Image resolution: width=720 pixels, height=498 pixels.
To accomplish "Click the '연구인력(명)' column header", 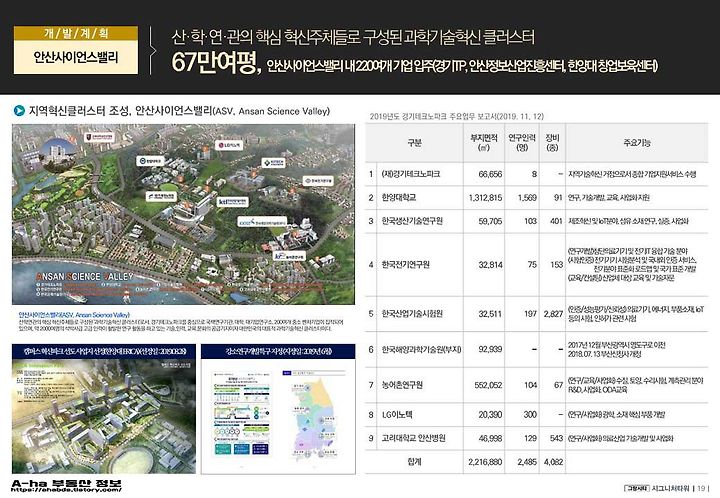I will point(522,142).
